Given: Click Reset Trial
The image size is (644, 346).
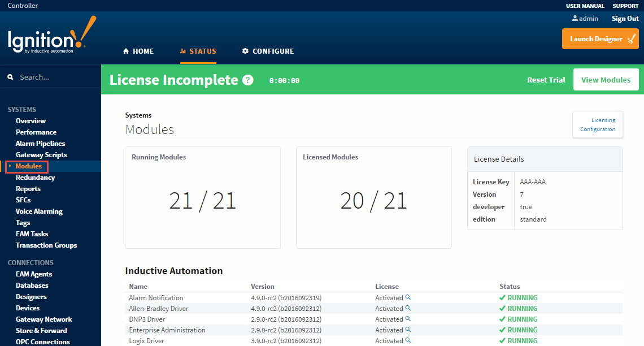Looking at the screenshot, I should pos(546,80).
